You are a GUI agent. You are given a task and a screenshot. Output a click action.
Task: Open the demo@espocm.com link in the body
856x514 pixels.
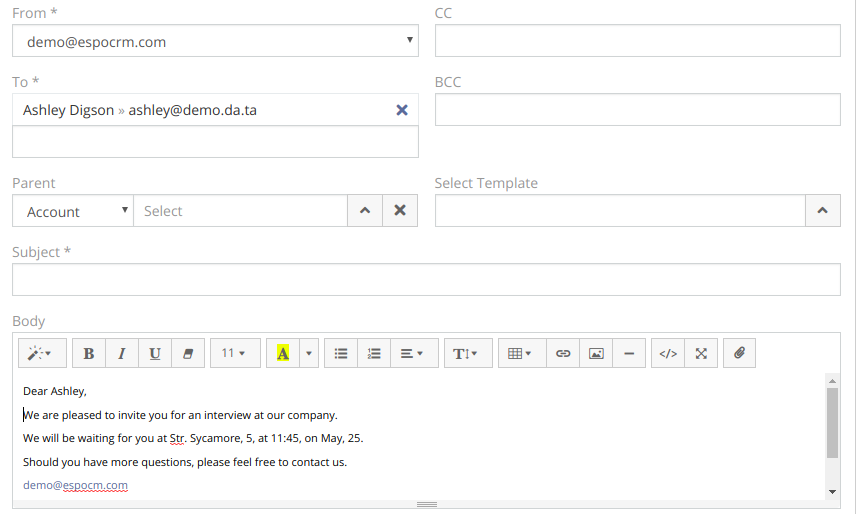pos(75,485)
